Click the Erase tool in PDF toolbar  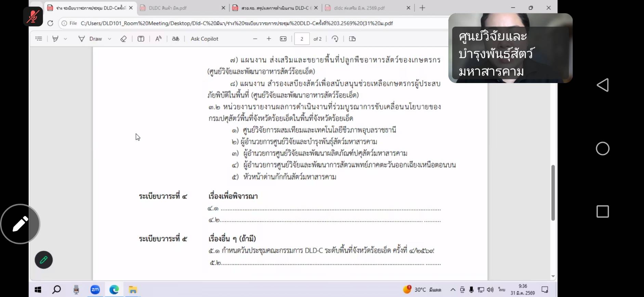[x=123, y=39]
